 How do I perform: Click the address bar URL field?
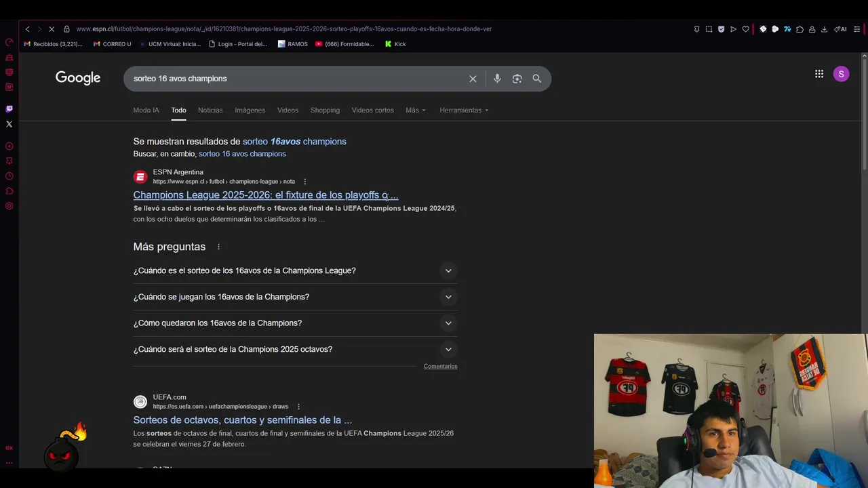point(283,29)
